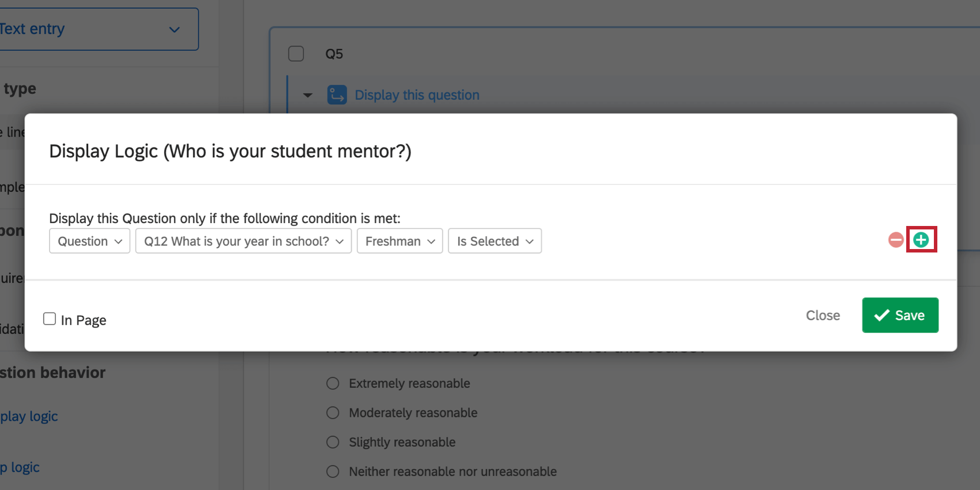980x490 pixels.
Task: Open the Is Selected operator dropdown
Action: [495, 241]
